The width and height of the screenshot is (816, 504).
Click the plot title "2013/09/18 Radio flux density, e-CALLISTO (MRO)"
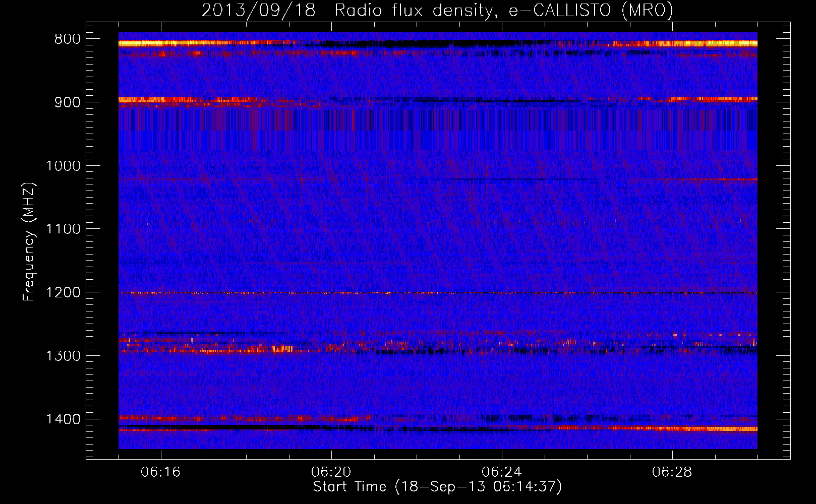(437, 11)
